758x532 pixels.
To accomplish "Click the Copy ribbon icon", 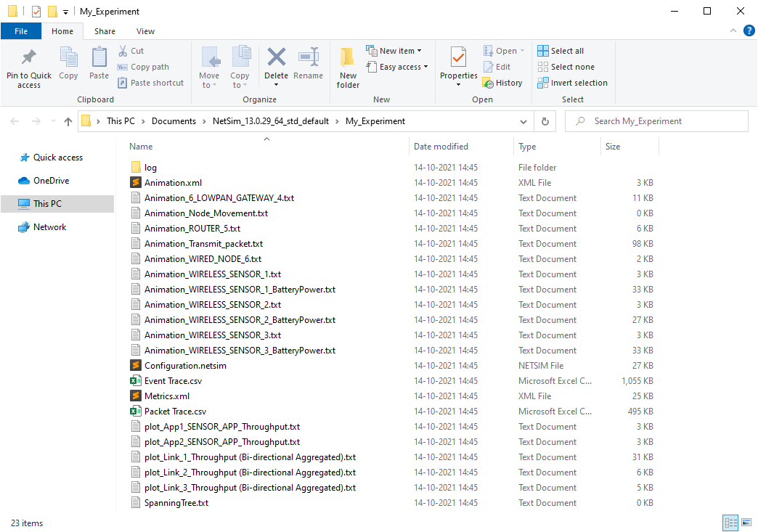I will 68,57.
